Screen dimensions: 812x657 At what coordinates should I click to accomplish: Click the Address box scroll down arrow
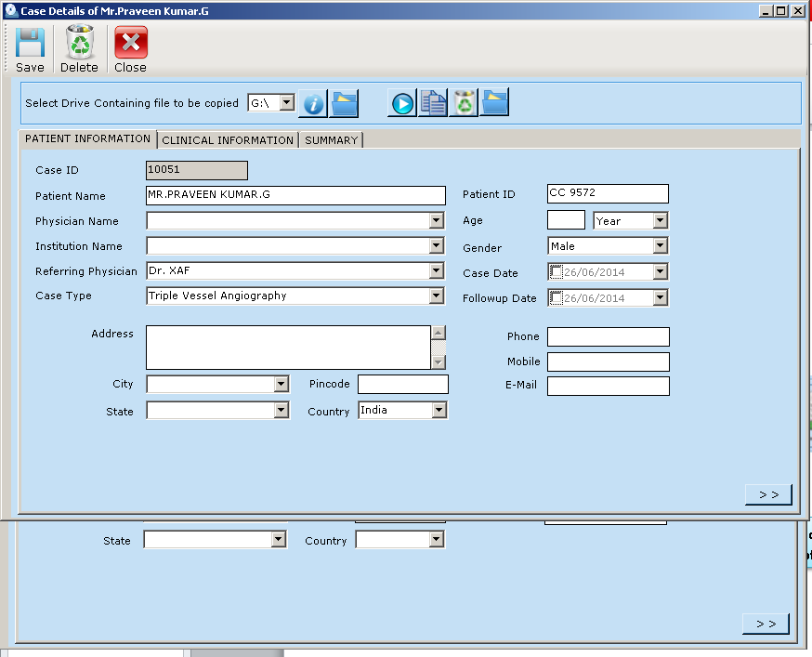(x=439, y=361)
